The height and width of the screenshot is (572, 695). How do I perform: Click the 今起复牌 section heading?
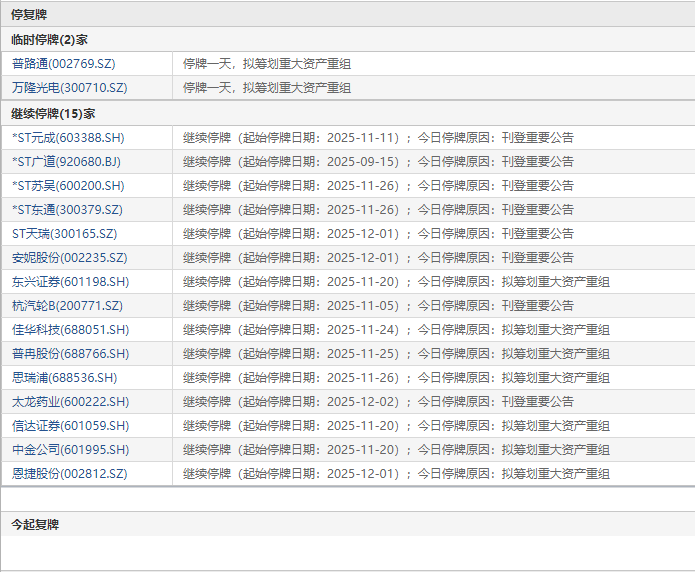click(x=35, y=524)
